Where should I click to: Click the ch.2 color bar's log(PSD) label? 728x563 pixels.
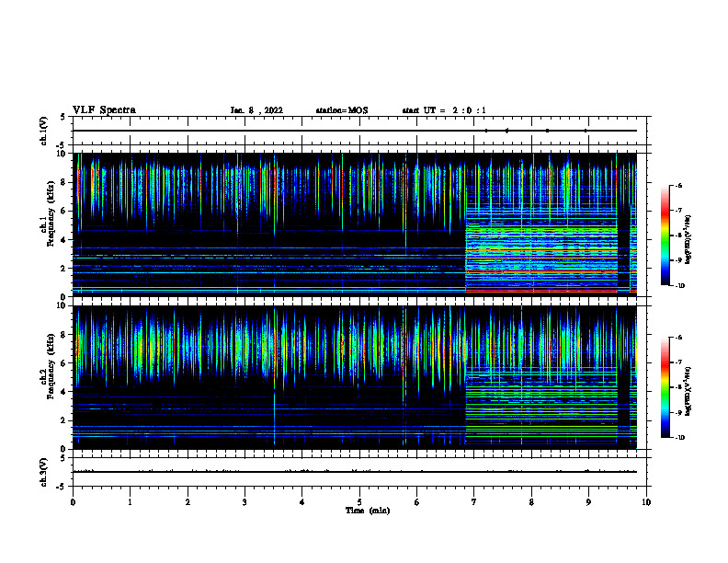(688, 392)
